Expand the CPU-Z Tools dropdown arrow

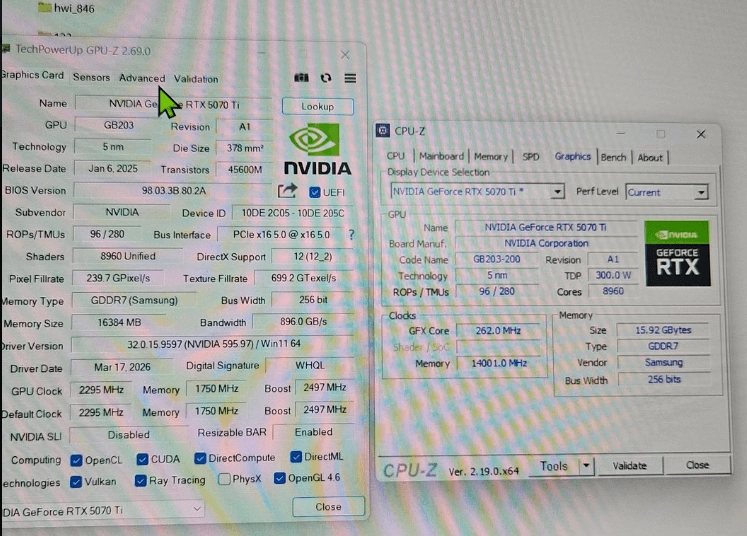click(x=586, y=465)
